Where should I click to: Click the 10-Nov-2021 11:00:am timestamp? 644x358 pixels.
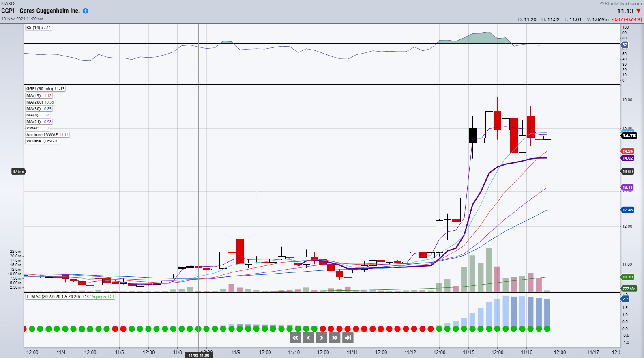pyautogui.click(x=22, y=19)
